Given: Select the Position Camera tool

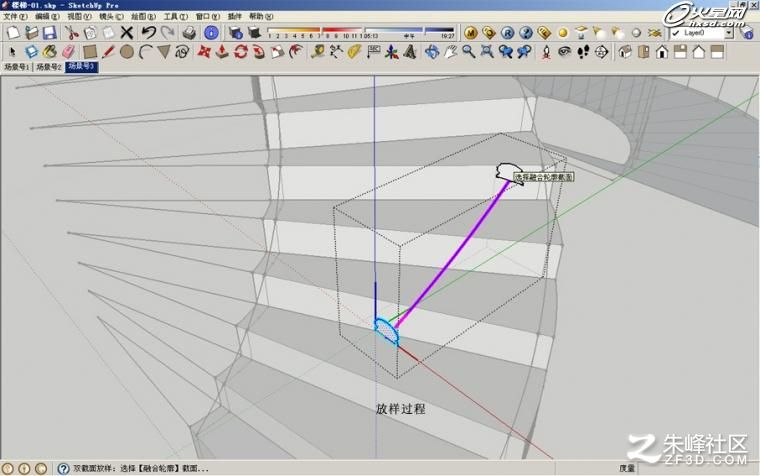Looking at the screenshot, I should [546, 51].
